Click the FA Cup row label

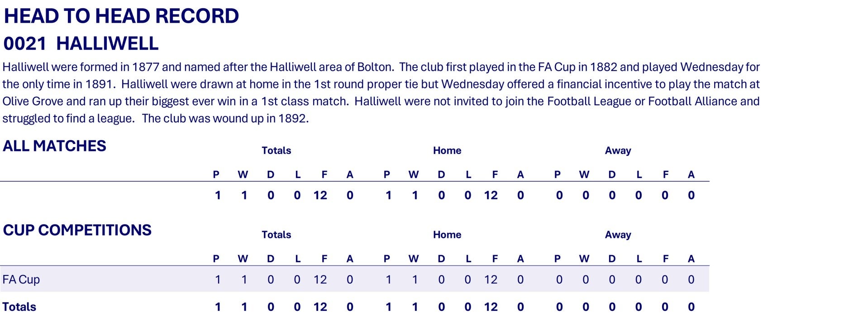pyautogui.click(x=21, y=280)
